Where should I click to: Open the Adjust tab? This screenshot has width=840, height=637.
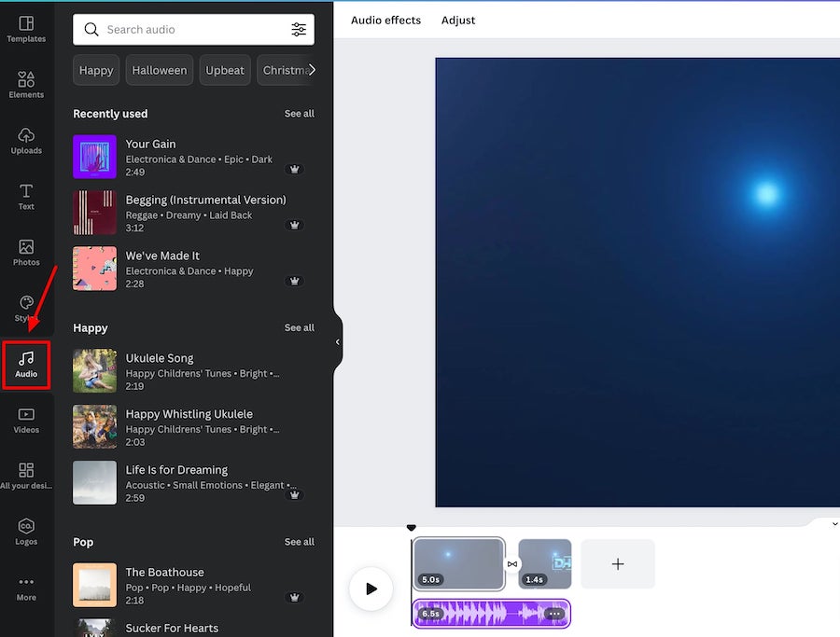tap(458, 21)
